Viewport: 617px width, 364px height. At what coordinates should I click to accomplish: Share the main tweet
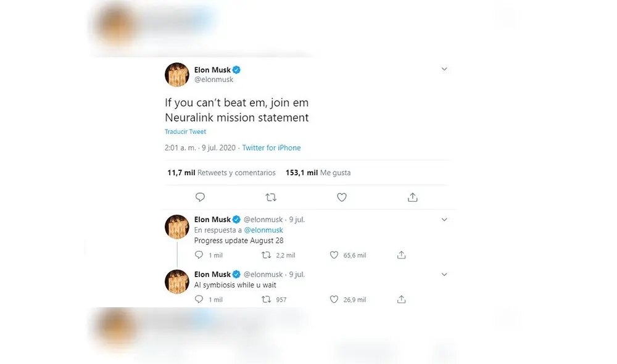[412, 197]
